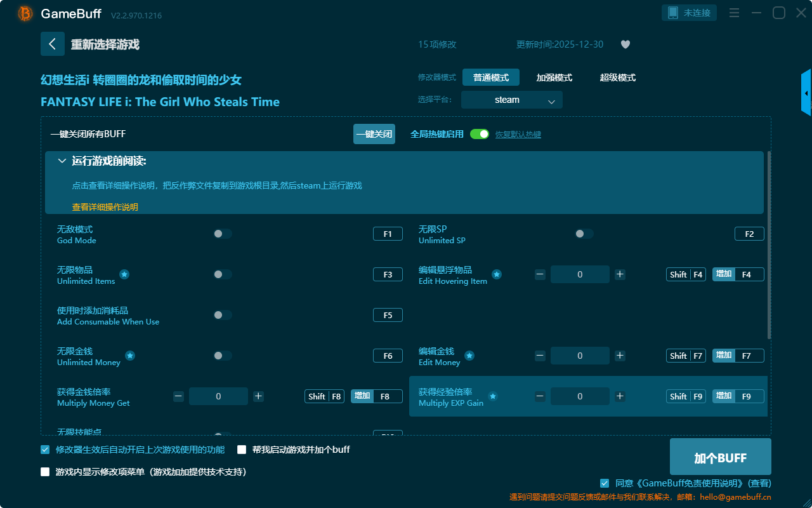Switch to 加强模式 tab
This screenshot has height=508, width=812.
[x=554, y=77]
